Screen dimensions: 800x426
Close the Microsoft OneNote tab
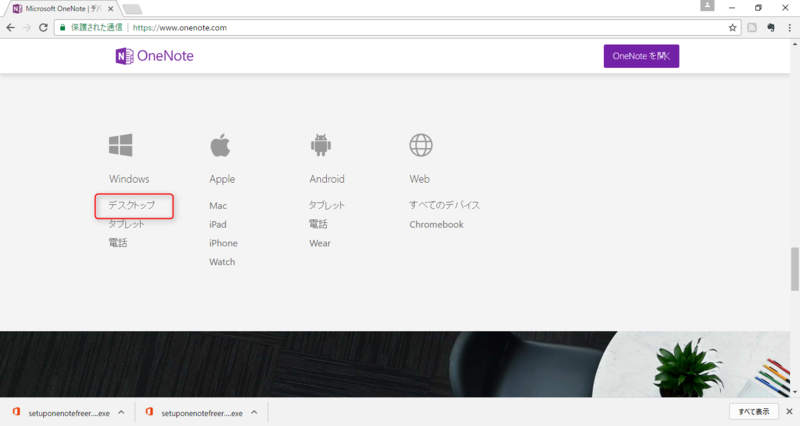[x=111, y=9]
